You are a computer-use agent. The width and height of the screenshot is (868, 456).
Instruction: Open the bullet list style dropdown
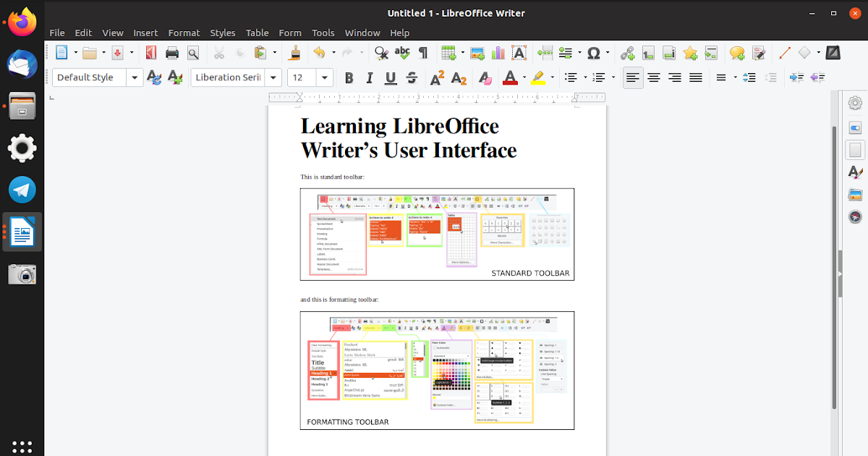[585, 77]
